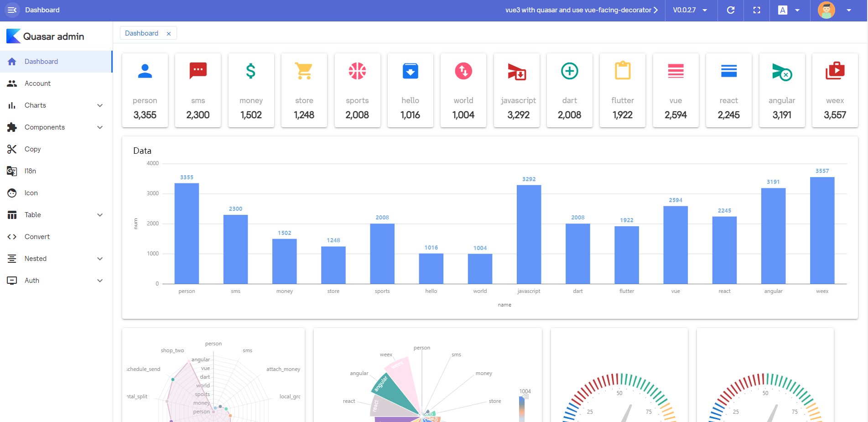Open the V0.0.2.7 version dropdown

[x=690, y=10]
